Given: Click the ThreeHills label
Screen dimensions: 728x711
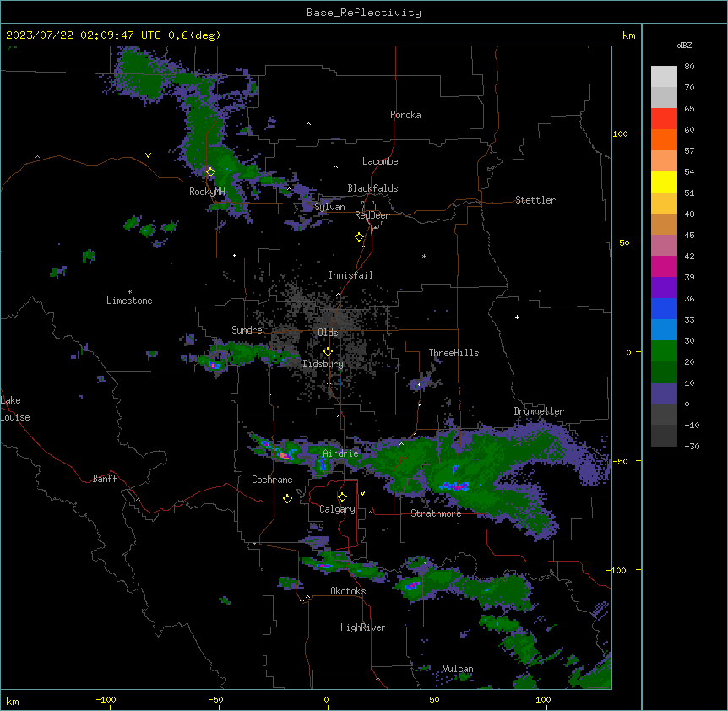Looking at the screenshot, I should click(x=454, y=353).
